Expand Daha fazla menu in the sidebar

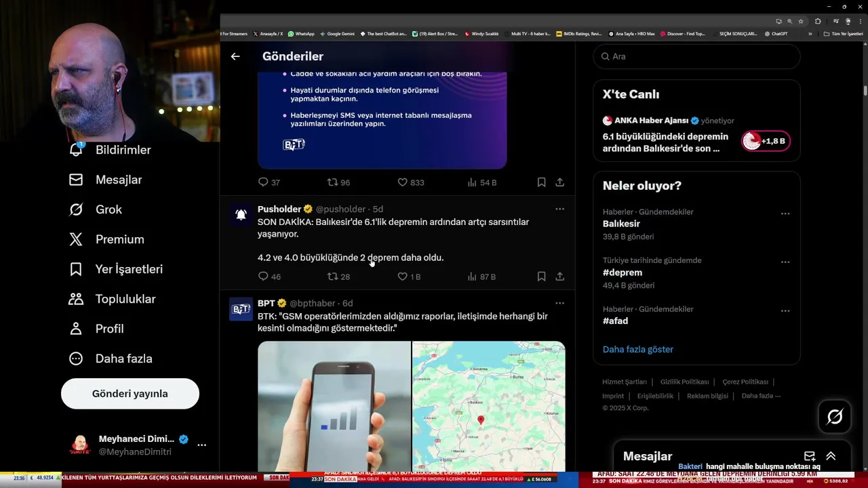tap(110, 359)
